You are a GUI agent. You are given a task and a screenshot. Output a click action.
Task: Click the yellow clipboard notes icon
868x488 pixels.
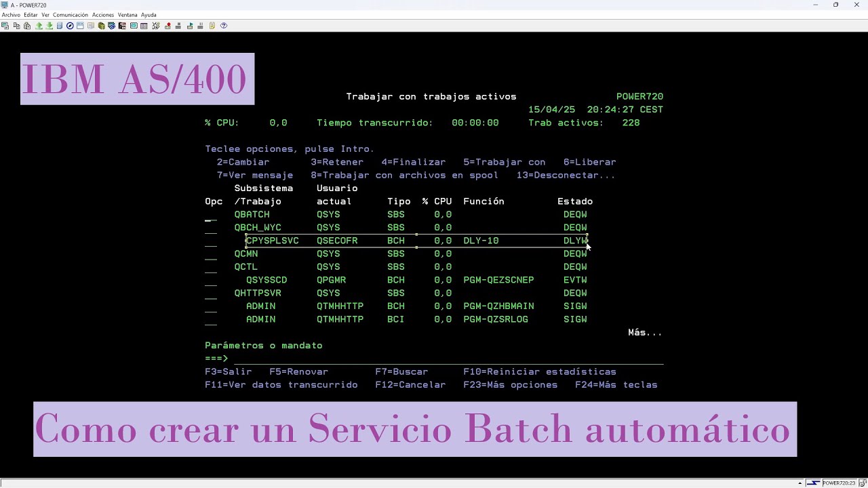point(212,26)
